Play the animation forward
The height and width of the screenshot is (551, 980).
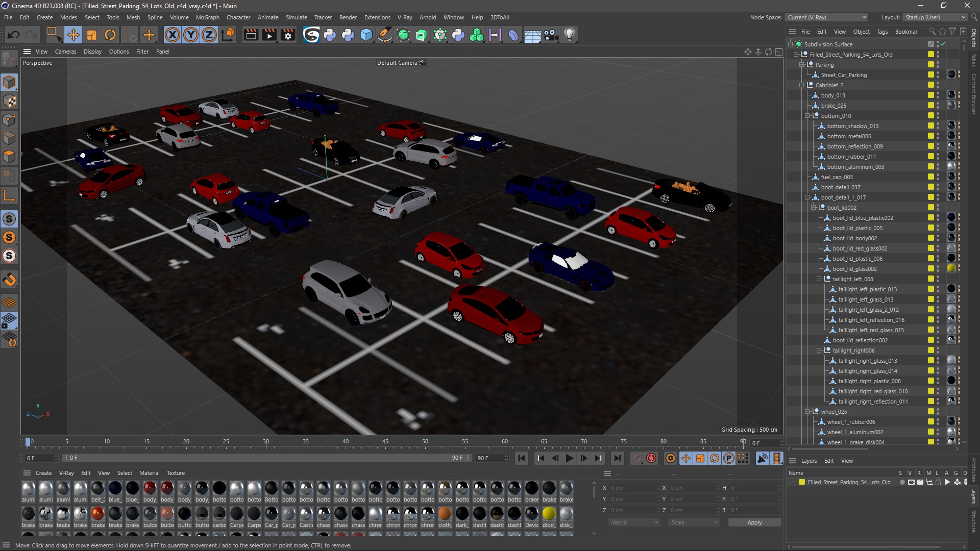(x=570, y=458)
